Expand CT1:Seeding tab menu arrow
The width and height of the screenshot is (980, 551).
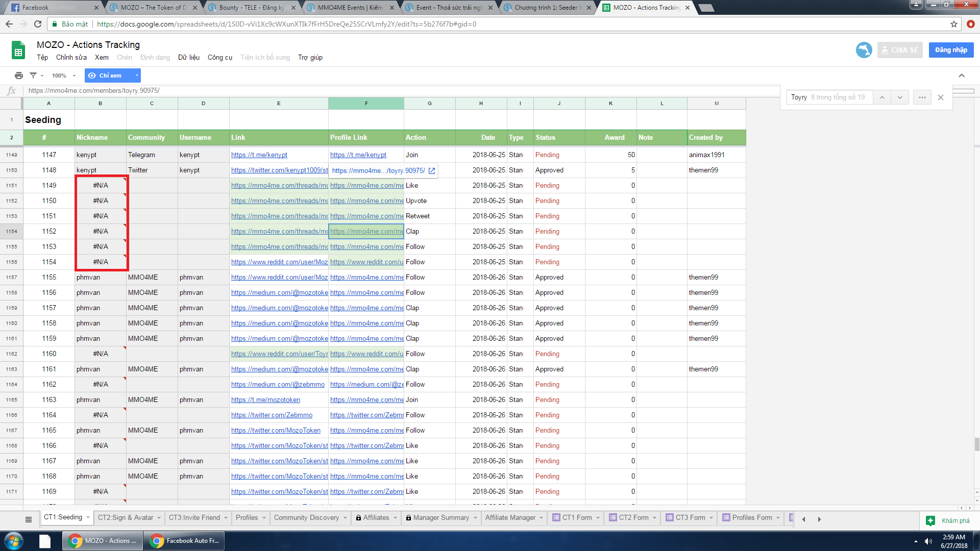88,517
